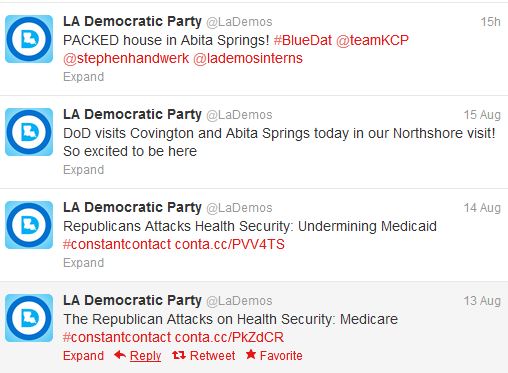Click the retweet arrows icon on the Medicare tweet

click(179, 355)
